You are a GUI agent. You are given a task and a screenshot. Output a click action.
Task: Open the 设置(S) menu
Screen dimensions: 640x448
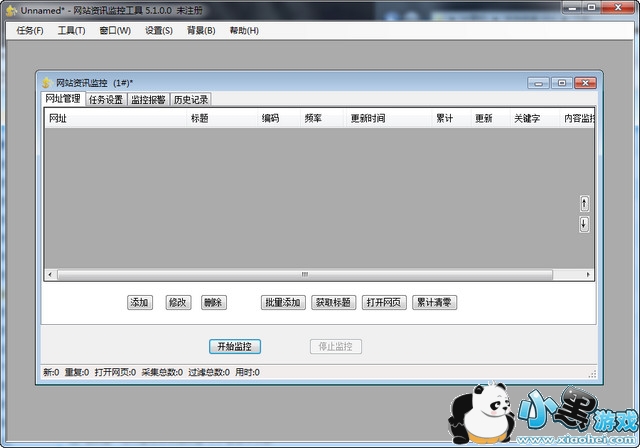coord(159,31)
